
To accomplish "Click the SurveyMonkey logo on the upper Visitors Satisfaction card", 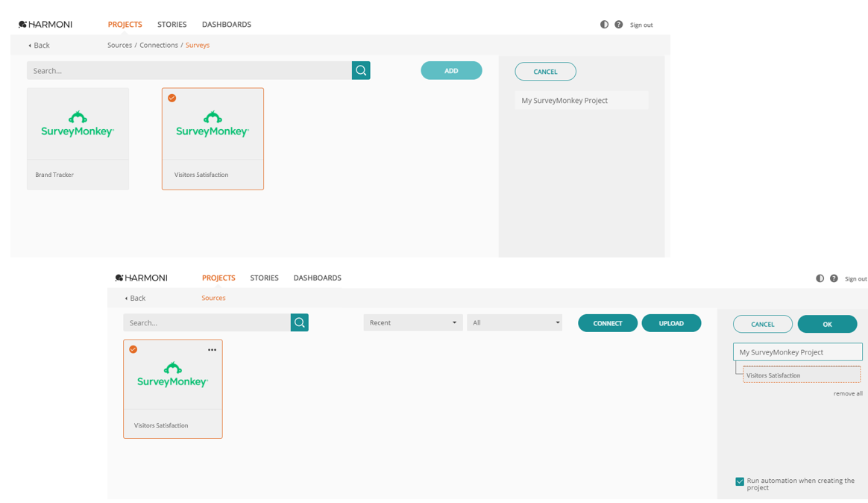I will point(213,124).
